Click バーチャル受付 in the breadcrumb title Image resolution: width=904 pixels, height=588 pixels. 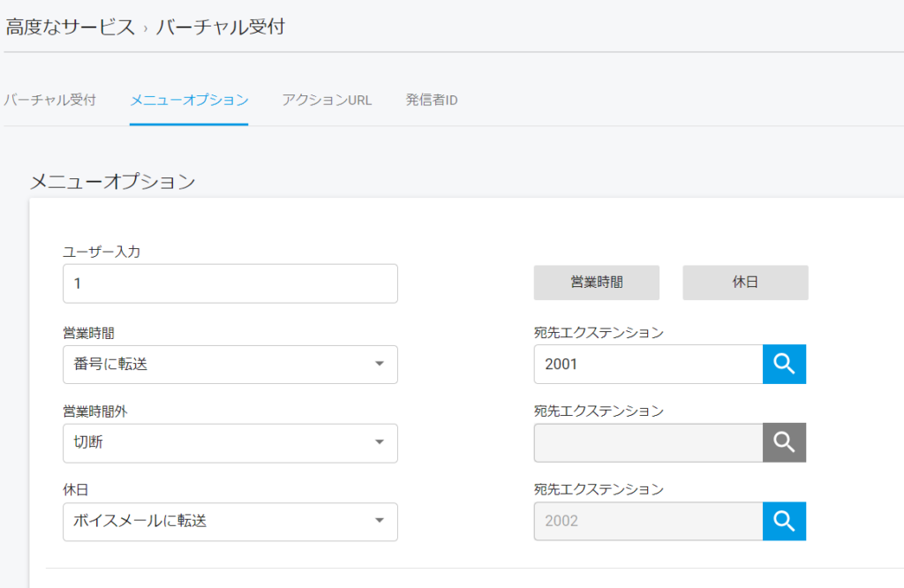[220, 27]
